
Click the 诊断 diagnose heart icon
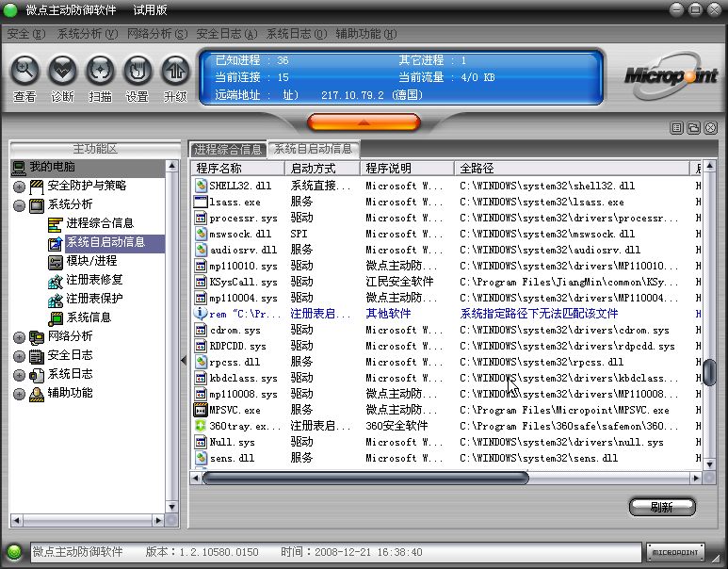pos(63,71)
